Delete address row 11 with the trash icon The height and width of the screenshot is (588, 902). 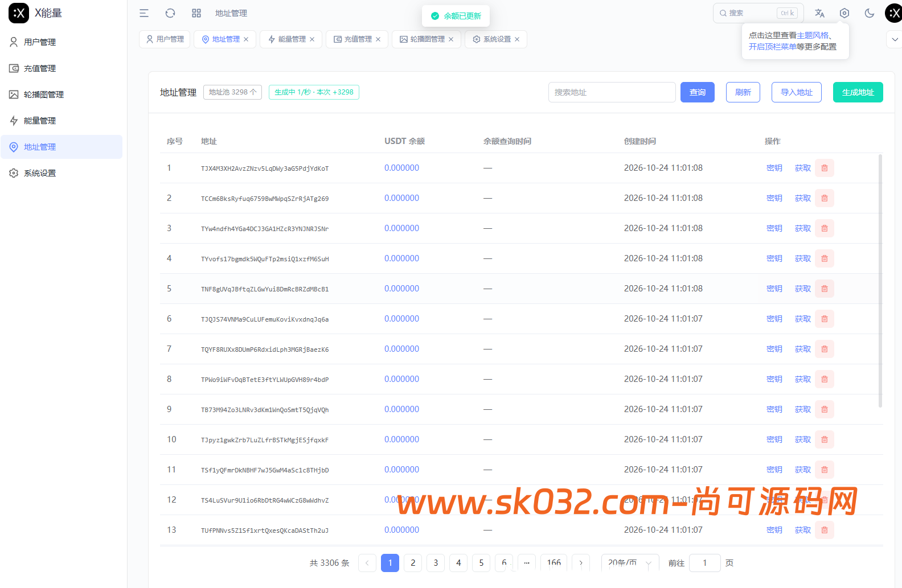pos(825,470)
